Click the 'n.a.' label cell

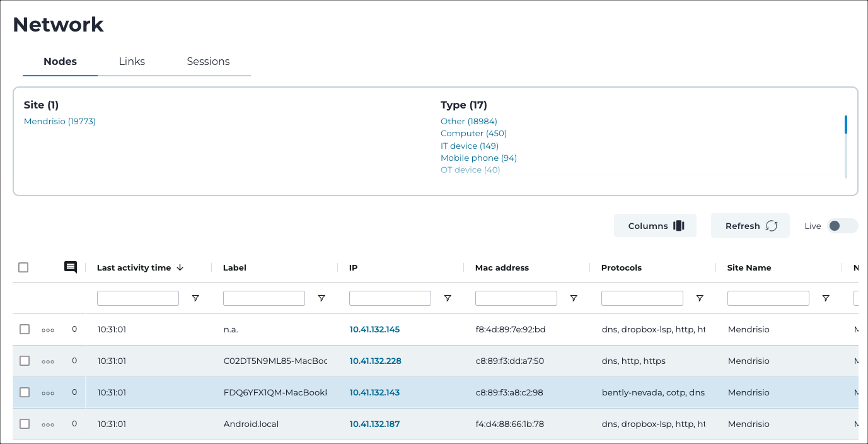232,329
